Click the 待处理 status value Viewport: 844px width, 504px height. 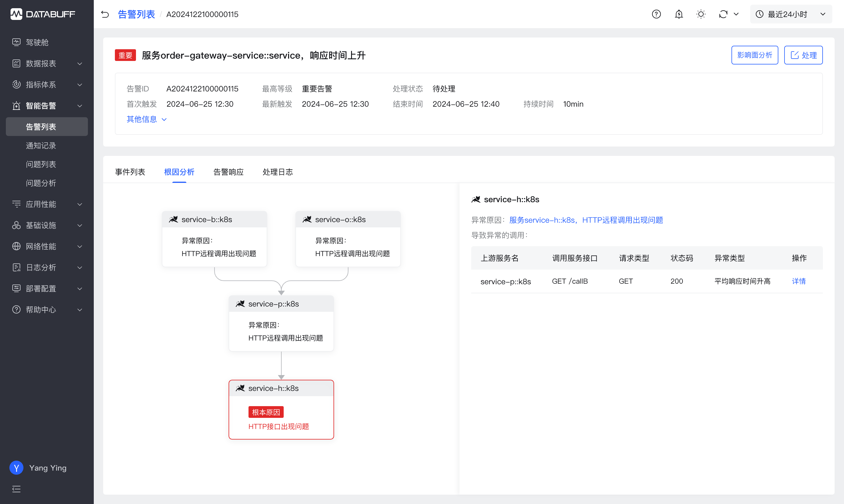444,89
